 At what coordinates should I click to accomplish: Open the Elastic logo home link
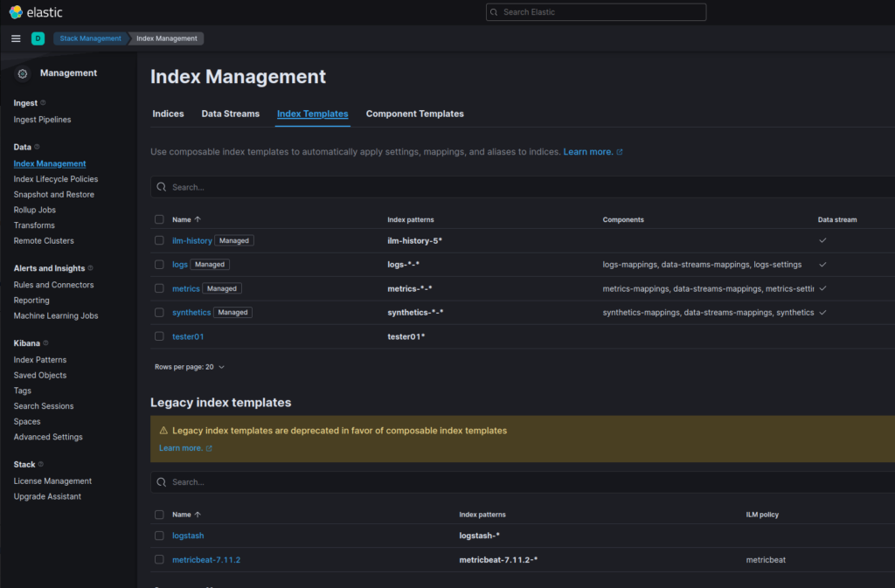click(x=35, y=12)
